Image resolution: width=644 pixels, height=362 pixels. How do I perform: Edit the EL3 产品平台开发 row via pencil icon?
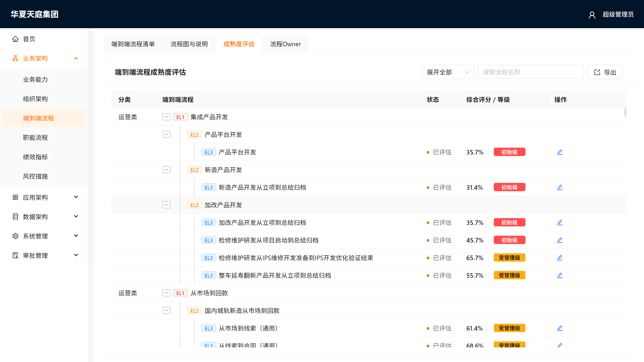pos(560,152)
